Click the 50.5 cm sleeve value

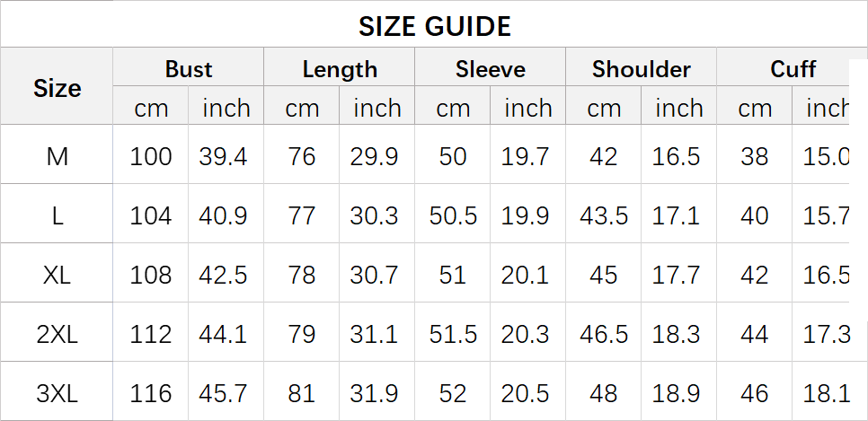[x=453, y=215]
